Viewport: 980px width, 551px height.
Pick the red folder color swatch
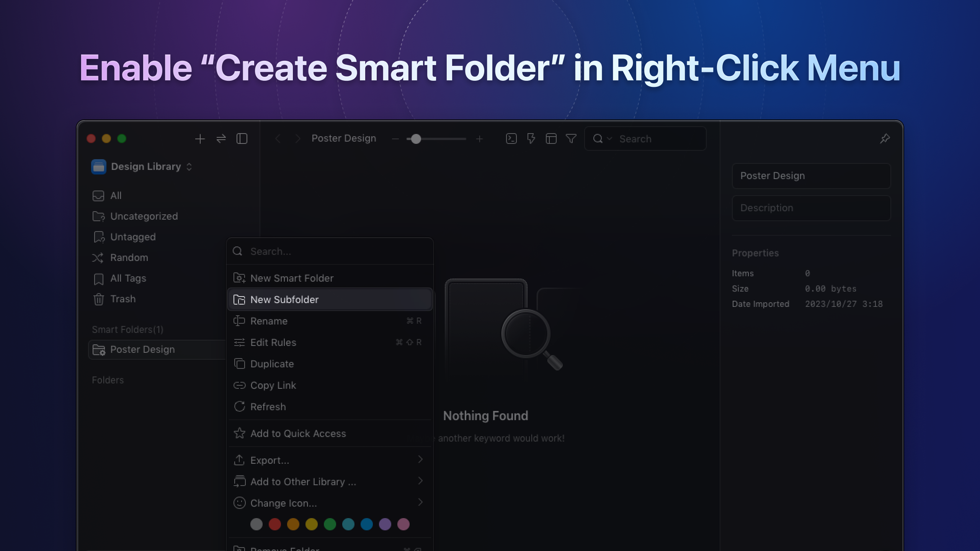(274, 524)
